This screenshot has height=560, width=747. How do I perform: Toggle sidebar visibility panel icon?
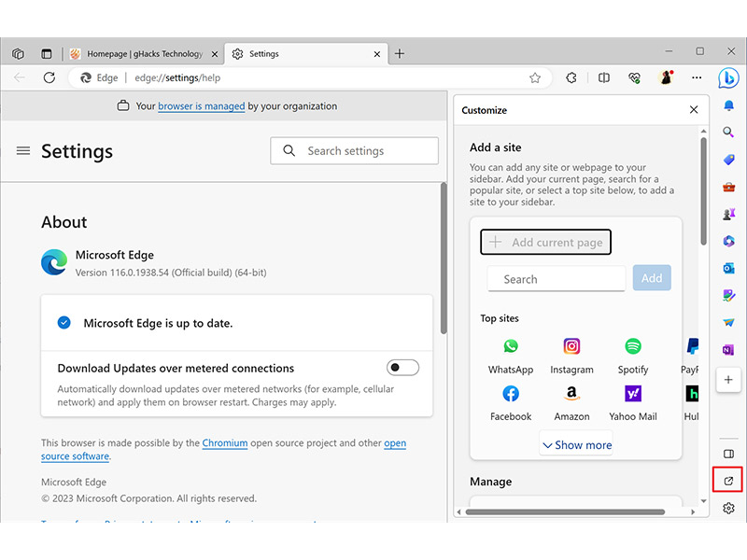click(x=728, y=454)
